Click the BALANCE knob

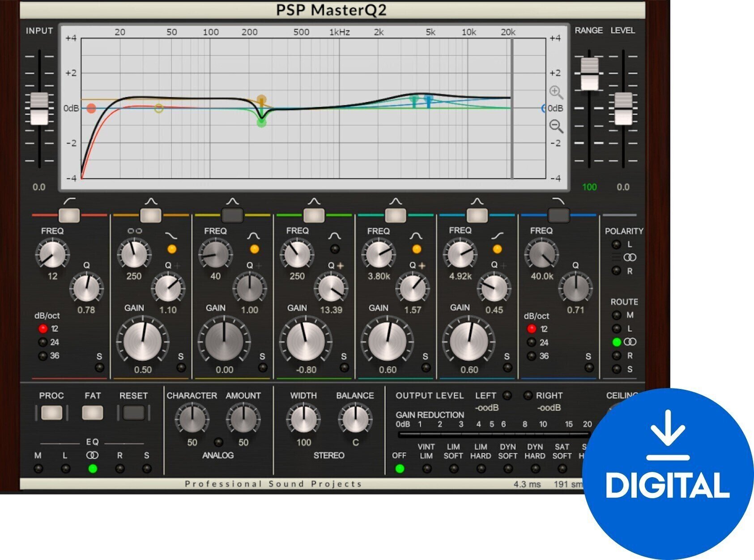coord(355,419)
